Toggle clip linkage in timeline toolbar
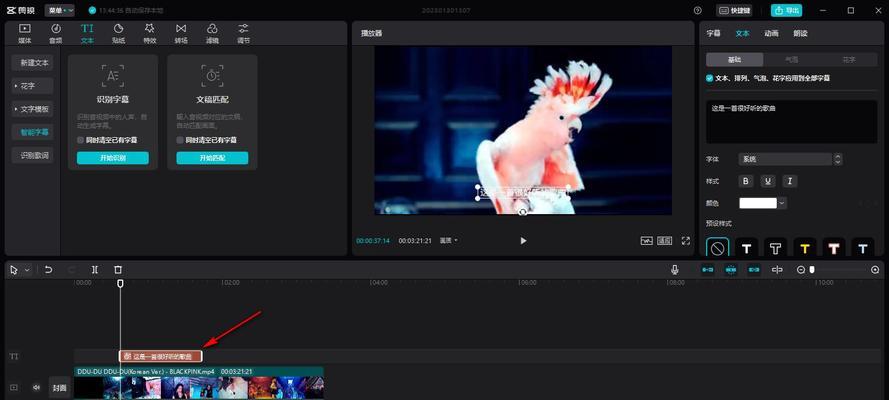The height and width of the screenshot is (400, 889). tap(753, 270)
